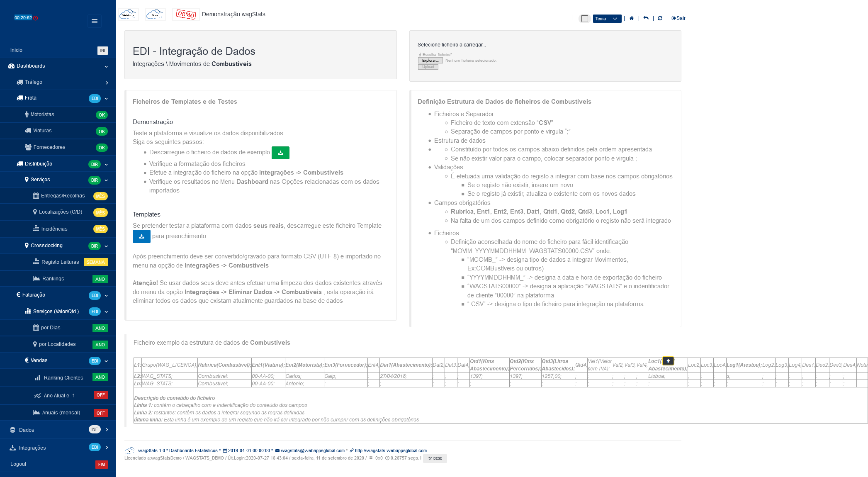Open wagstats@webappsglobal.com email link
868x477 pixels.
pos(313,450)
